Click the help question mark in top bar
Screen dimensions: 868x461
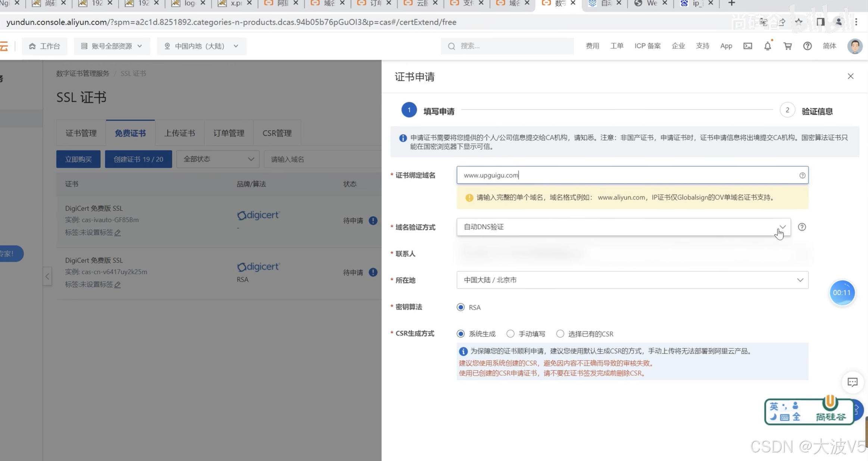tap(807, 46)
